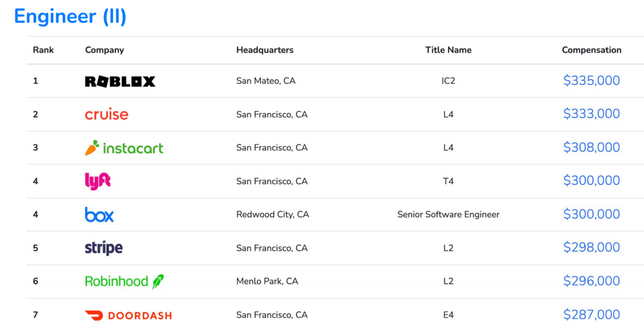Screen dimensions: 644x329
Task: Open the Instacart carrot logo
Action: [x=124, y=148]
